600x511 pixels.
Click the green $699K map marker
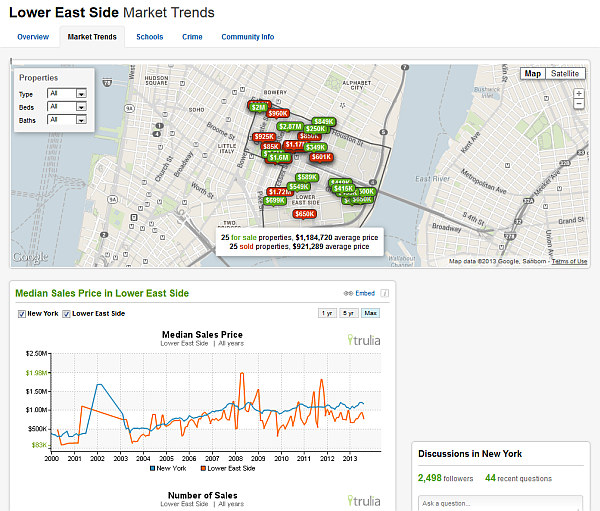click(x=275, y=201)
